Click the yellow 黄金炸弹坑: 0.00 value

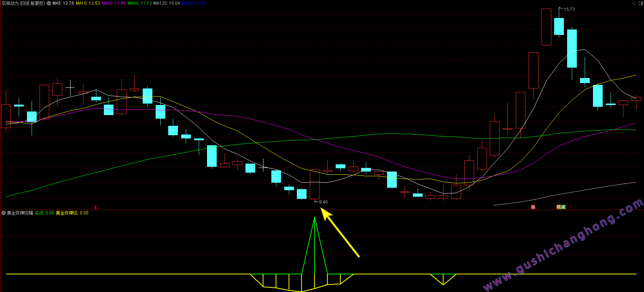coord(72,213)
